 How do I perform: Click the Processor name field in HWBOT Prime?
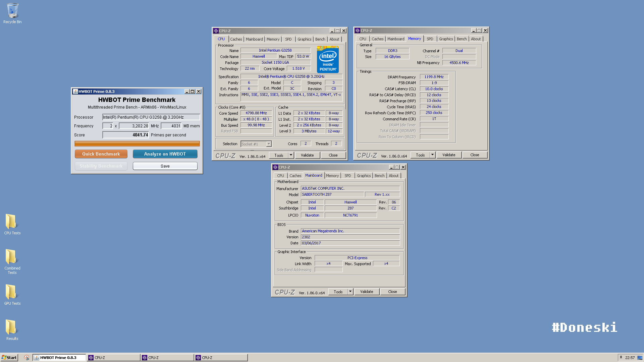(151, 117)
